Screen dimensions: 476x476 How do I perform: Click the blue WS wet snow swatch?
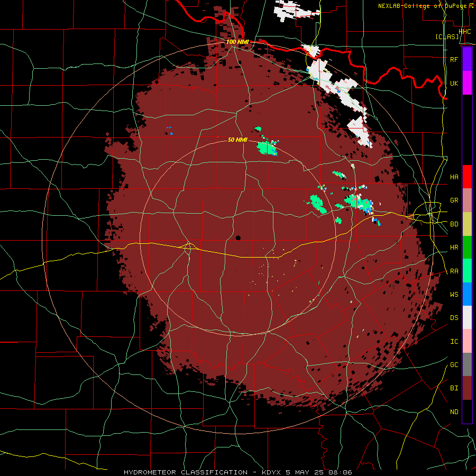click(x=467, y=294)
